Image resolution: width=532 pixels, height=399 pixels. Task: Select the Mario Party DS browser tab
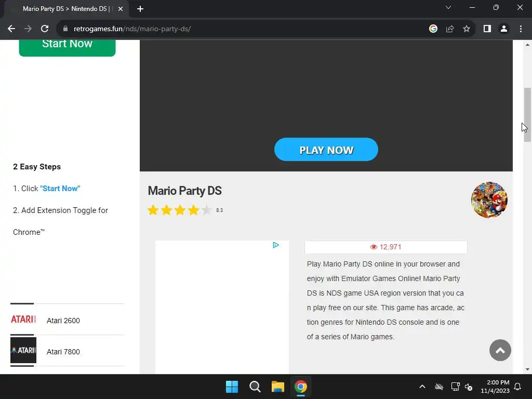tap(66, 9)
